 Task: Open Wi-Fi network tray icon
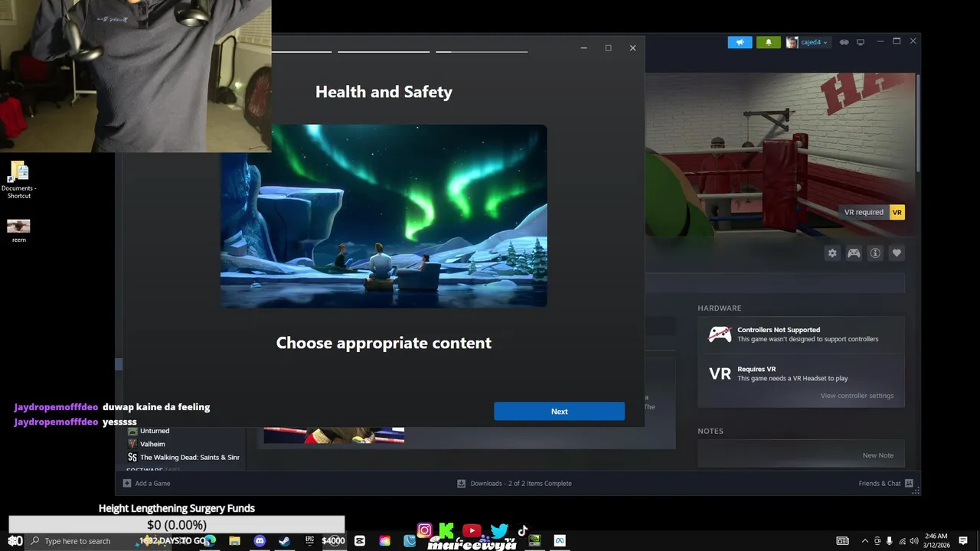pyautogui.click(x=901, y=541)
